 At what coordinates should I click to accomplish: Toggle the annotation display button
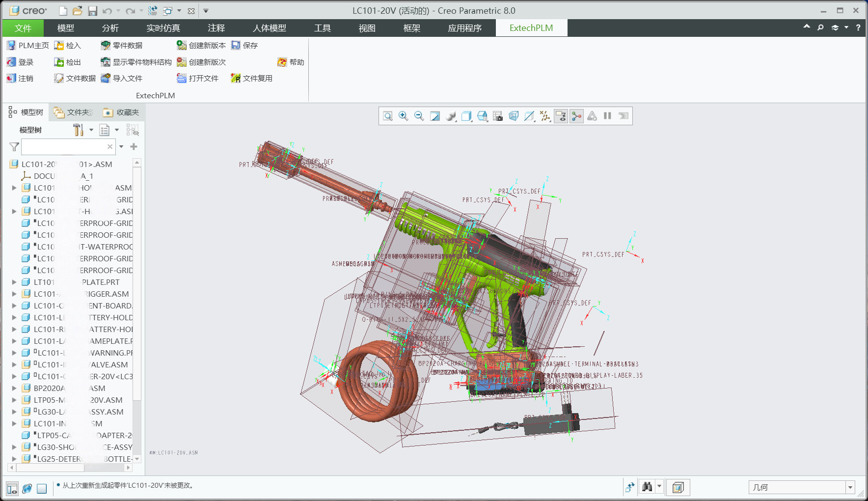(560, 116)
